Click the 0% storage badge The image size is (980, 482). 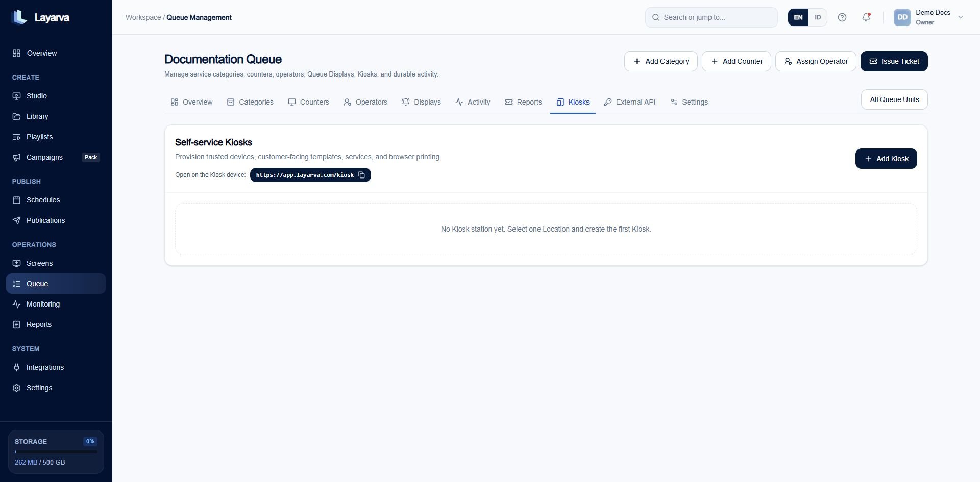(x=90, y=441)
